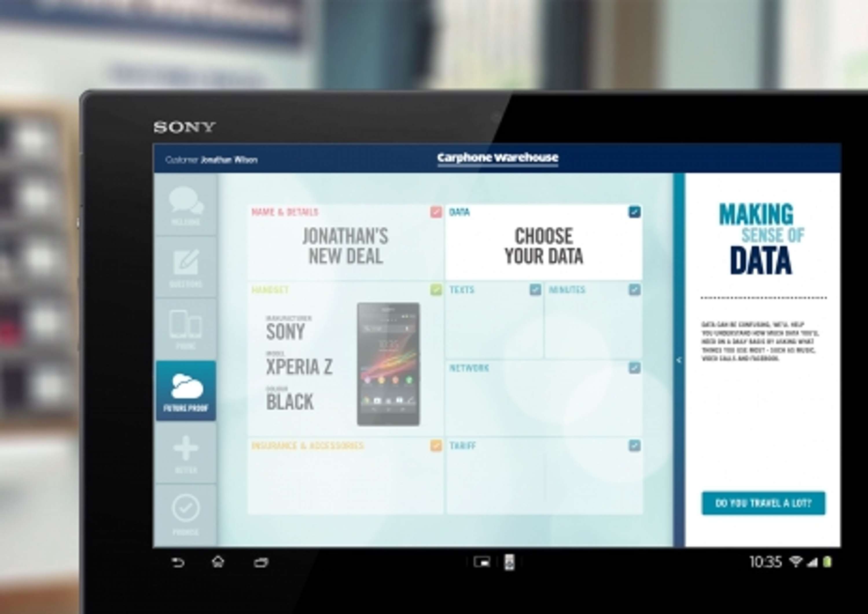Open the Welcome speech-bubbles sidebar icon
This screenshot has height=614, width=868.
pyautogui.click(x=186, y=204)
